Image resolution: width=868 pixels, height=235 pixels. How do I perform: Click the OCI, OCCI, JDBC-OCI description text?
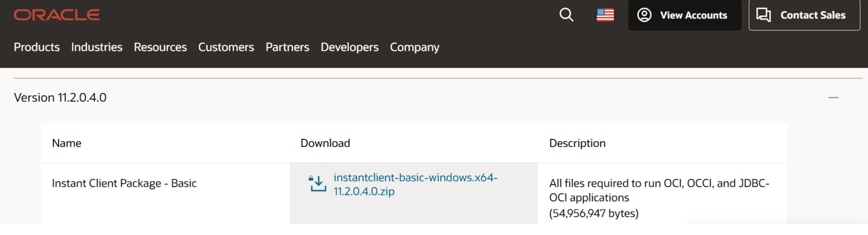(x=659, y=190)
